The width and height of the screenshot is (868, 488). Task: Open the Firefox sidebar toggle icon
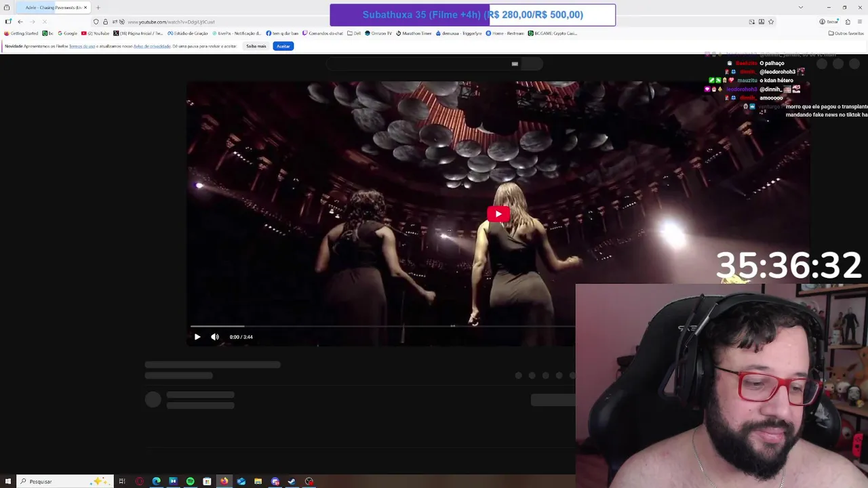click(x=8, y=22)
